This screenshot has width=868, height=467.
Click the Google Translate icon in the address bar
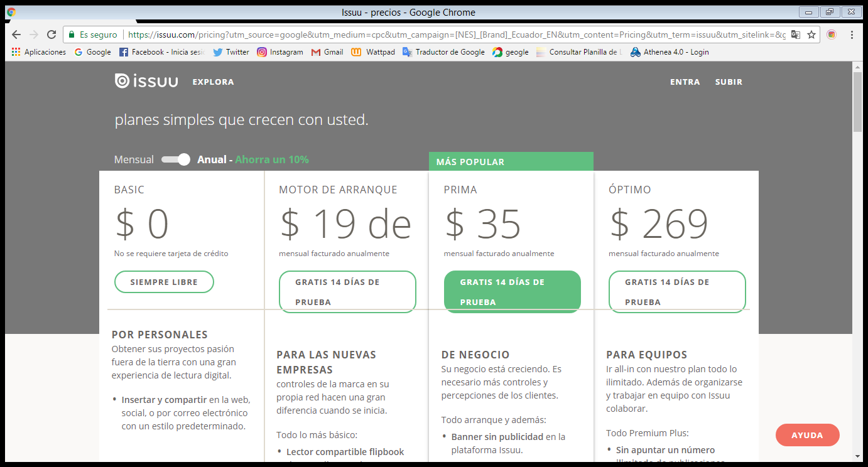point(796,35)
